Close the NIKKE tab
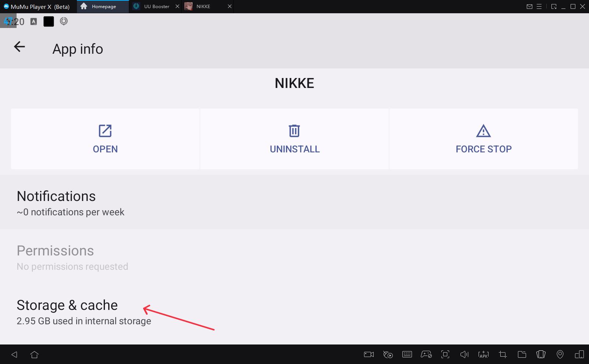Image resolution: width=589 pixels, height=364 pixels. point(230,7)
